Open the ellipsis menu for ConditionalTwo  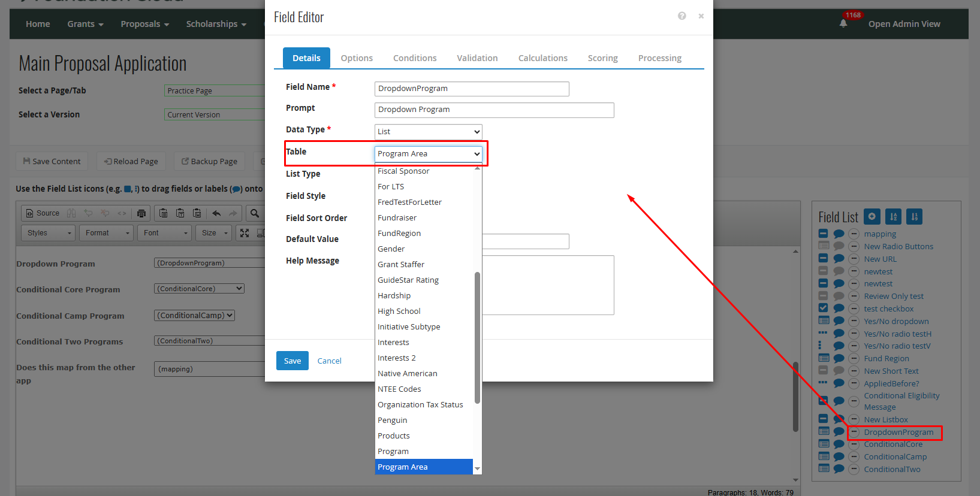click(854, 469)
